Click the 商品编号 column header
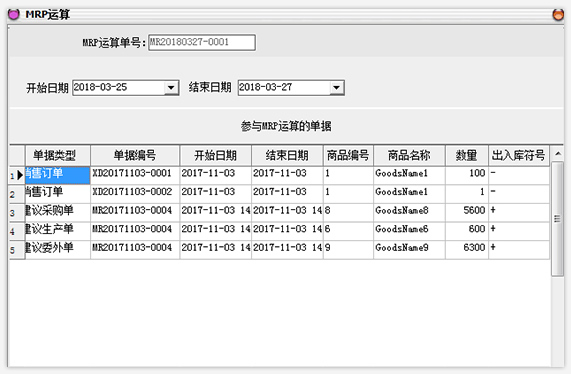The image size is (571, 374). [x=348, y=155]
